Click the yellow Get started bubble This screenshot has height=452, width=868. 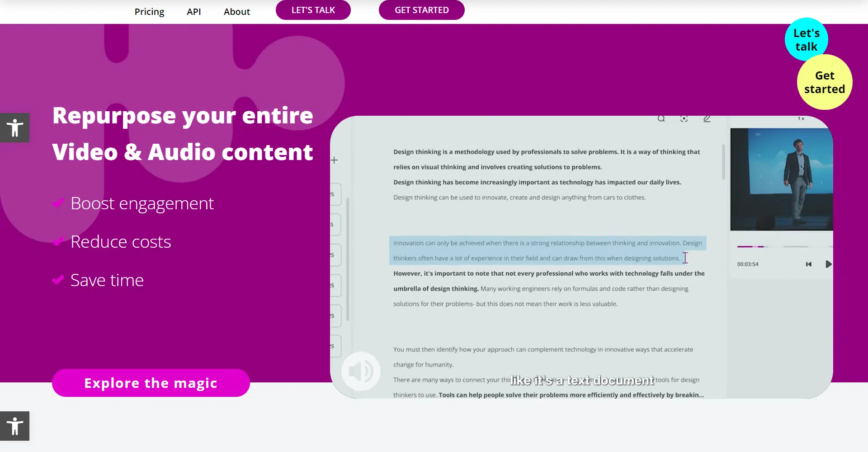pyautogui.click(x=824, y=82)
